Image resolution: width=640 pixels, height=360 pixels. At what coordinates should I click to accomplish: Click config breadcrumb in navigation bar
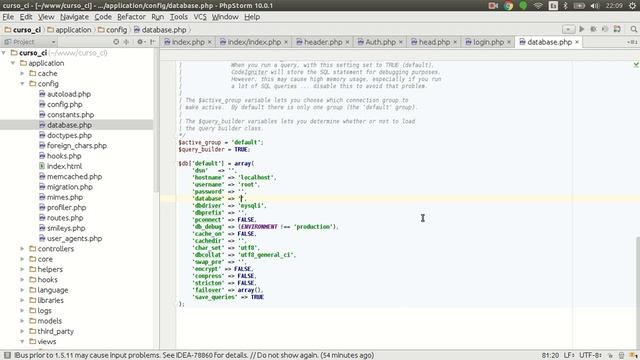click(113, 30)
